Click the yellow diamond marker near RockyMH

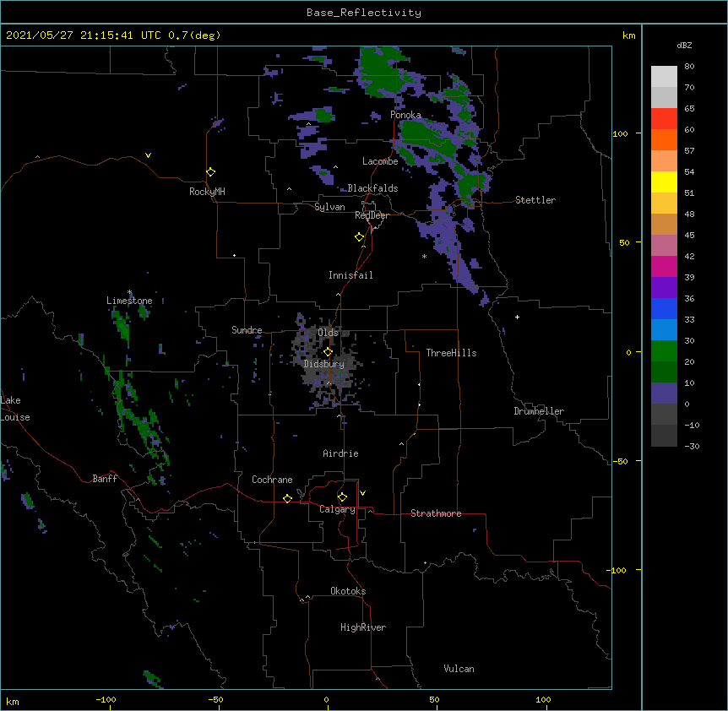pos(210,171)
